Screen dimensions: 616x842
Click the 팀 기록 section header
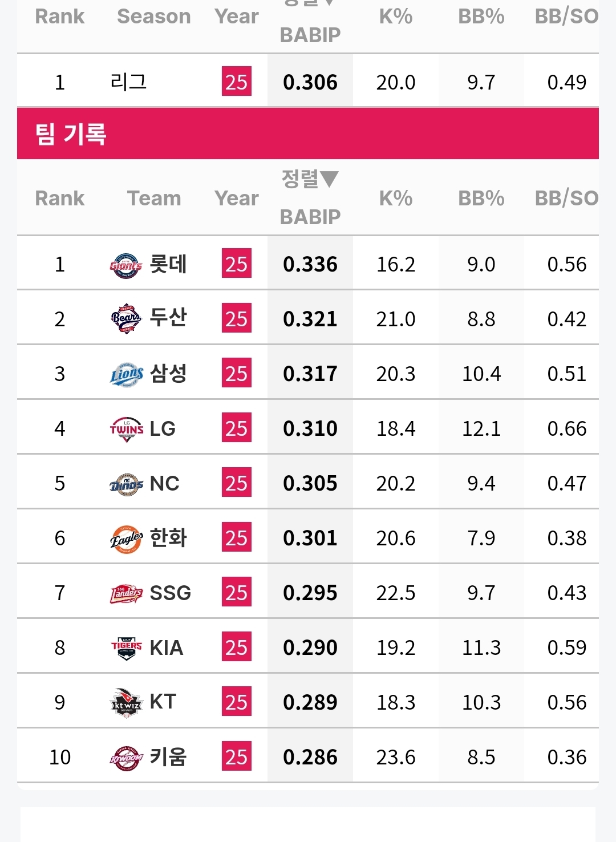(308, 133)
